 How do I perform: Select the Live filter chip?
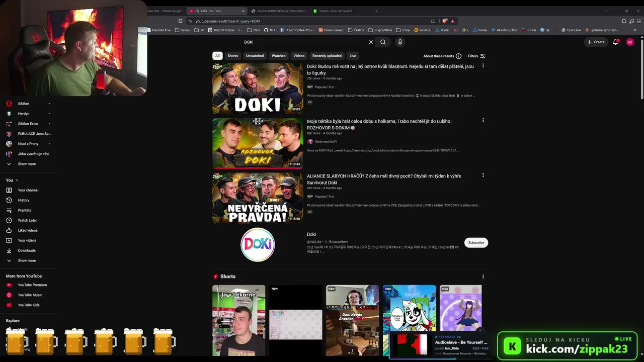click(x=353, y=56)
